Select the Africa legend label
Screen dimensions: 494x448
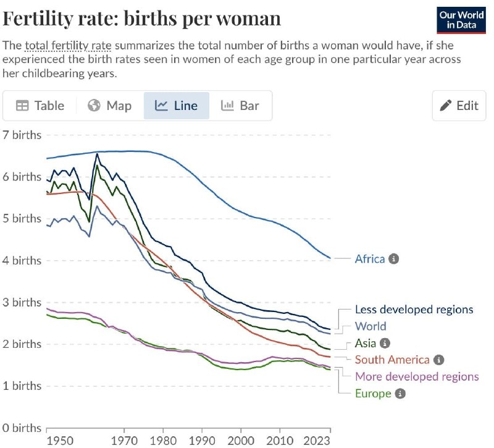pos(370,259)
